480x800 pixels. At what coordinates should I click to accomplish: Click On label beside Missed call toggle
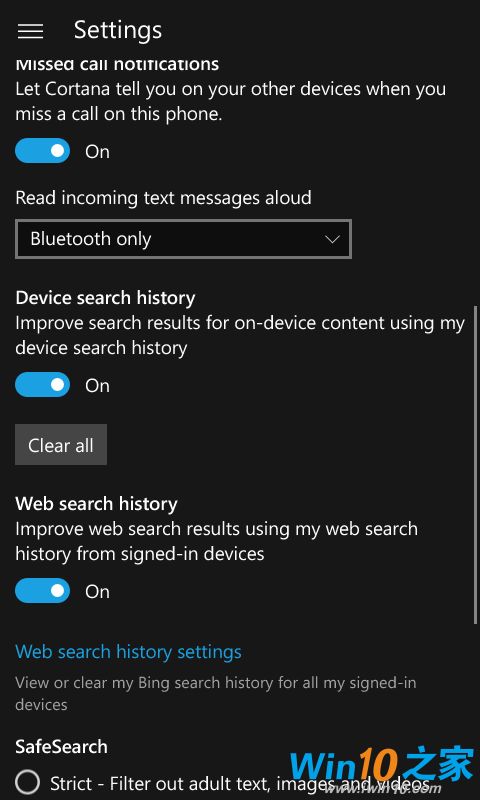click(97, 152)
